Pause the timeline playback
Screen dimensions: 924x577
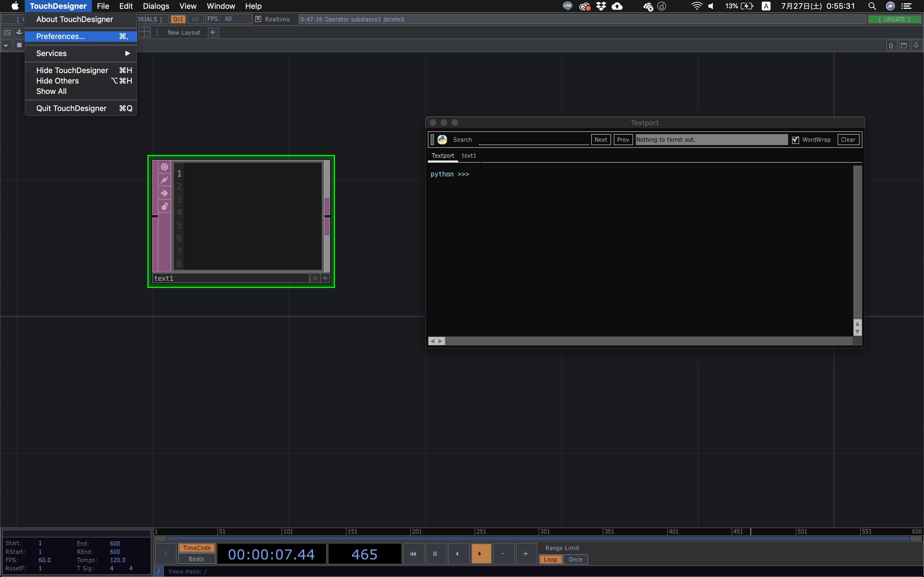tap(435, 554)
